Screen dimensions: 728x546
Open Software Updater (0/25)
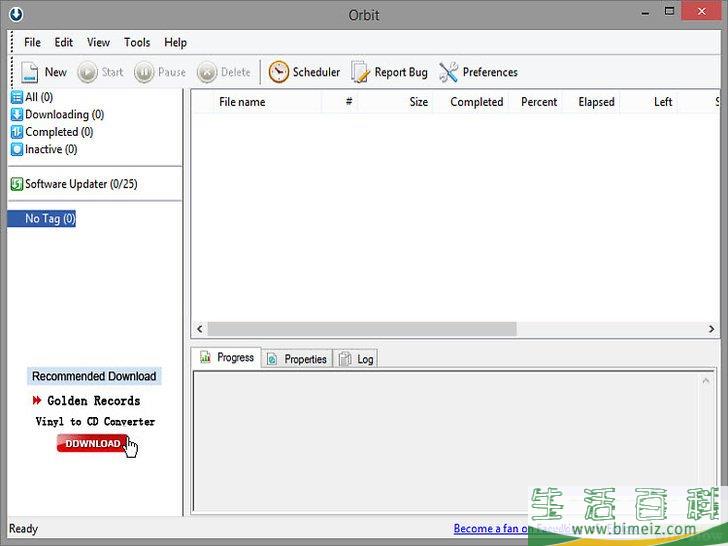[74, 184]
